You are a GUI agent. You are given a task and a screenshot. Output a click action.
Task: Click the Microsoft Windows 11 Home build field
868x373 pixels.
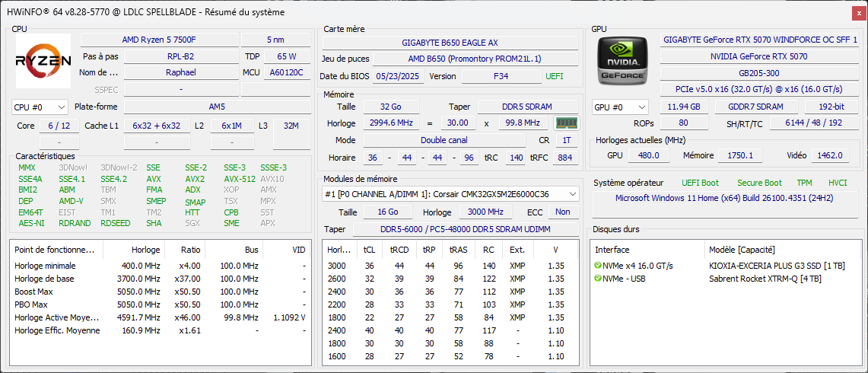(x=725, y=204)
